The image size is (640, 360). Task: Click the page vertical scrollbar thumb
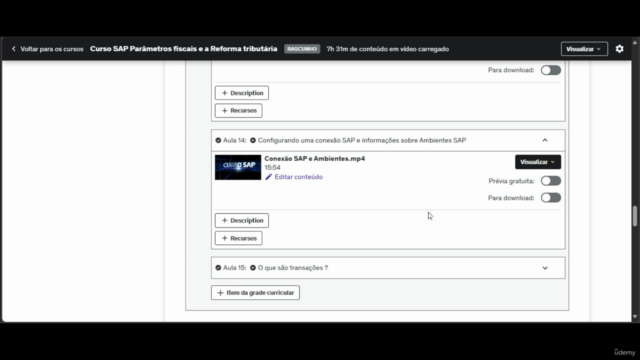pos(635,216)
